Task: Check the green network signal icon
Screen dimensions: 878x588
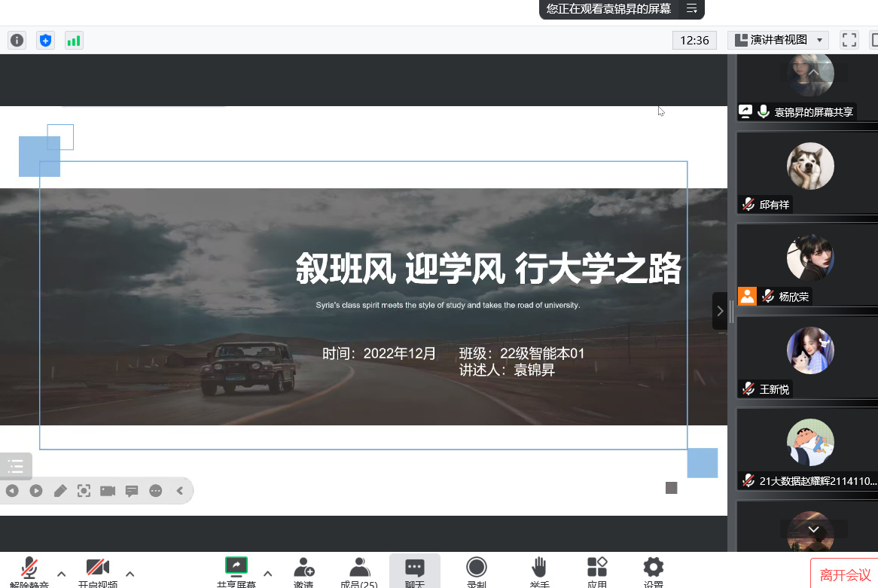Action: (74, 40)
